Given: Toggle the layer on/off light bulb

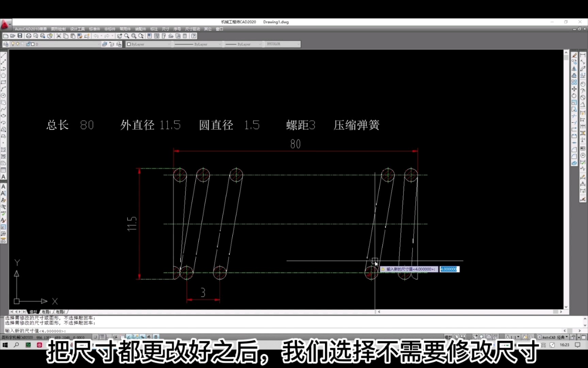Looking at the screenshot, I should 13,44.
